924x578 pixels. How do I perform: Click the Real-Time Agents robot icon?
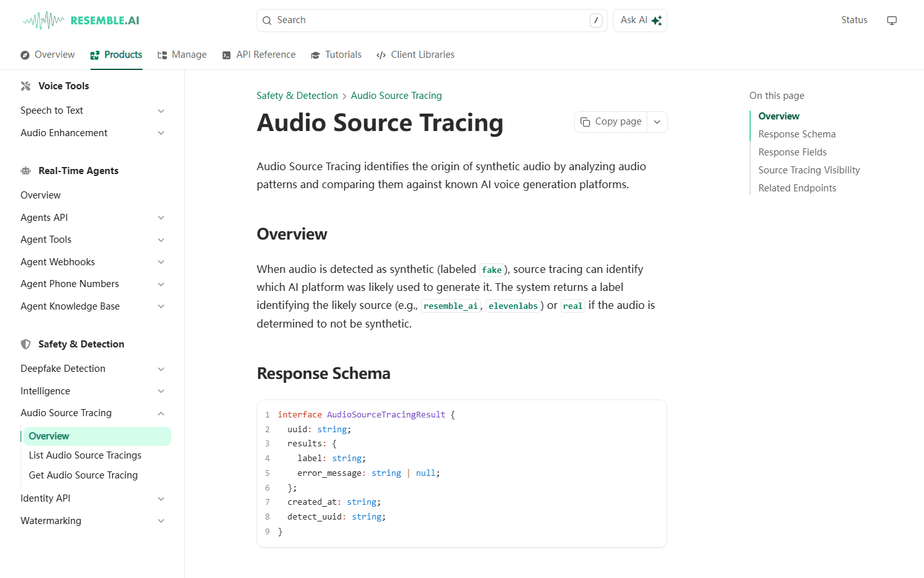[x=26, y=171]
